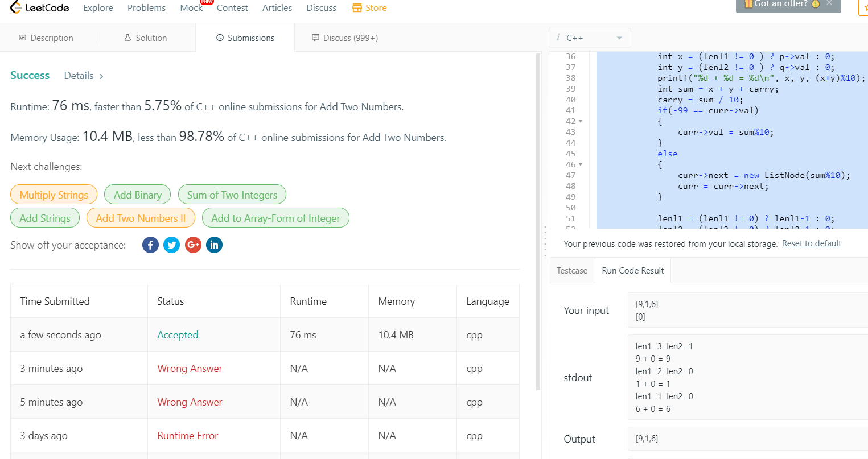Open the 3 minutes ago Wrong Answer
This screenshot has width=868, height=459.
(190, 369)
